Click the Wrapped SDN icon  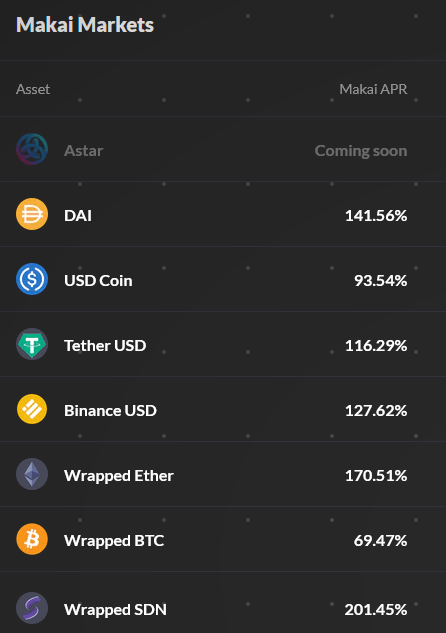[x=32, y=608]
